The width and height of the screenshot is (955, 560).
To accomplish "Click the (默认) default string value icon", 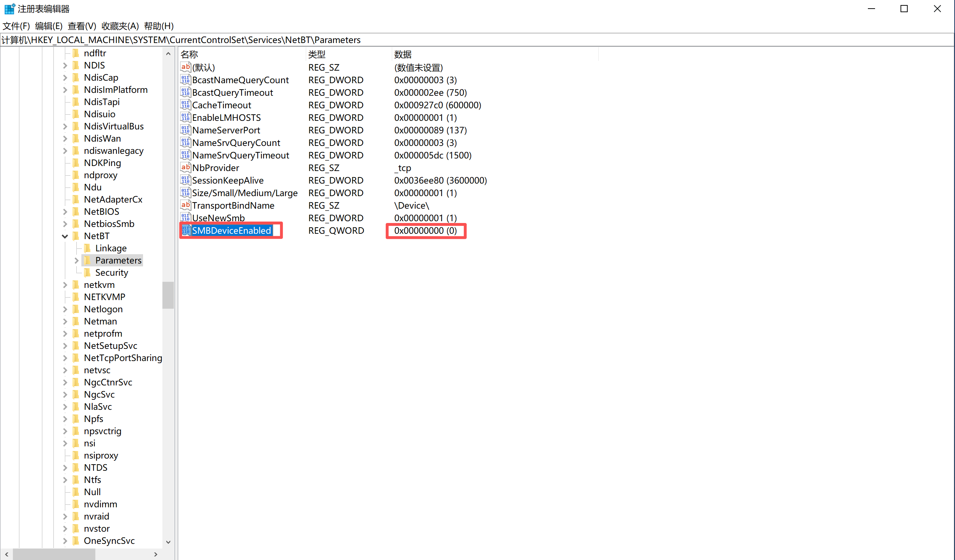I will coord(185,67).
